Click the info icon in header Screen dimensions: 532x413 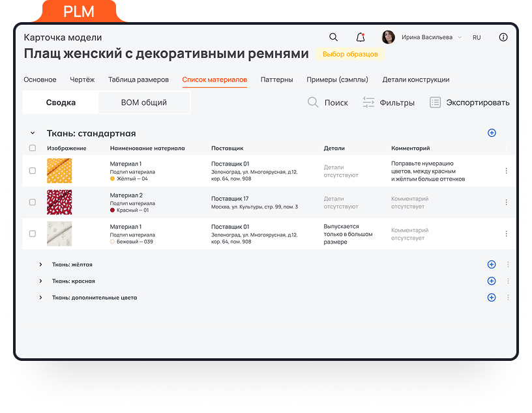pos(503,37)
